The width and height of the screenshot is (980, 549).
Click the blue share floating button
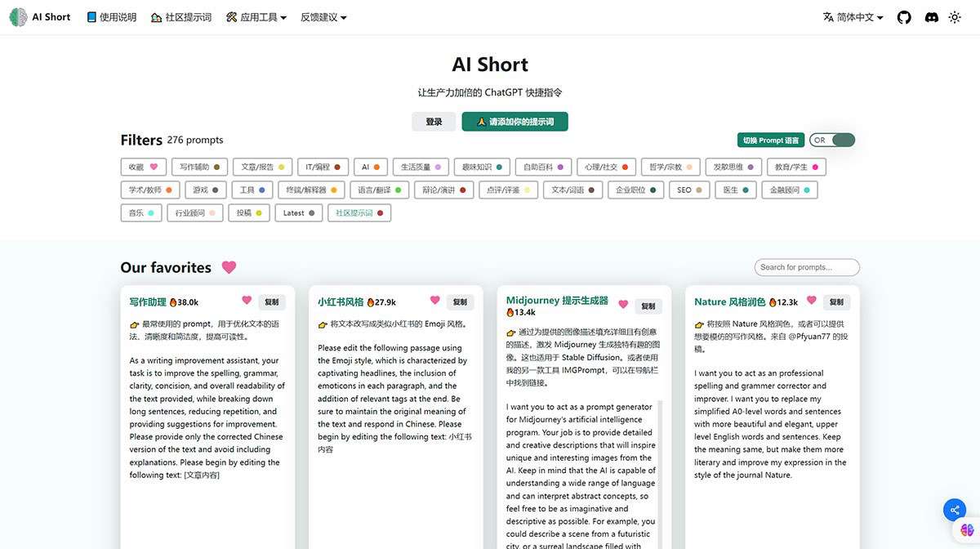[x=954, y=511]
